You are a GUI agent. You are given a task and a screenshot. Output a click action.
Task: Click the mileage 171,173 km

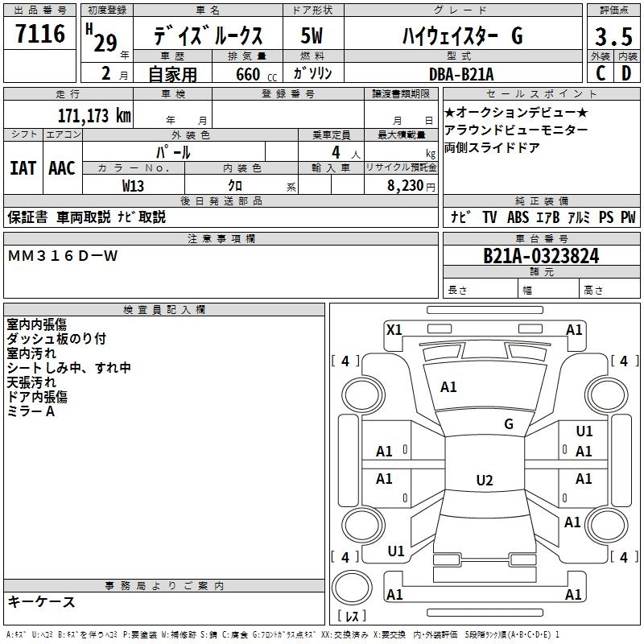click(94, 116)
